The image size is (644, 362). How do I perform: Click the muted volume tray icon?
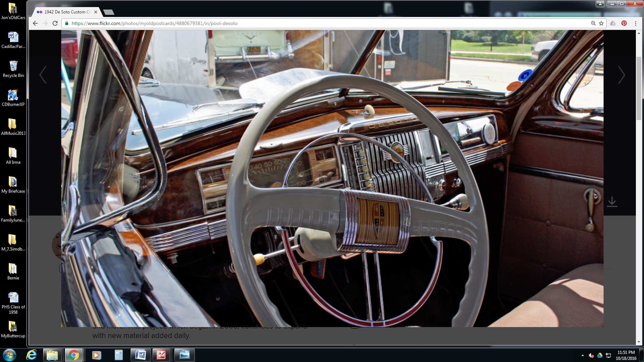click(x=591, y=355)
